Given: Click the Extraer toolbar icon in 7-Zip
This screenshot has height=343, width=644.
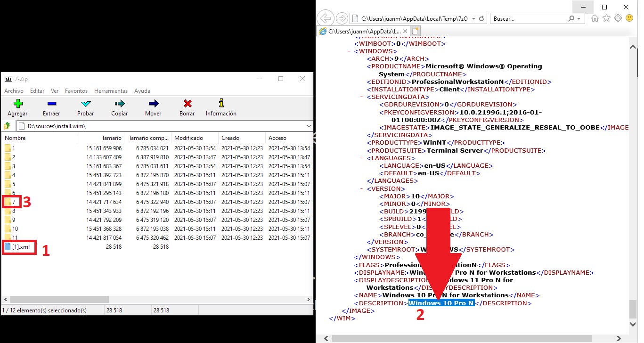Looking at the screenshot, I should (x=51, y=103).
